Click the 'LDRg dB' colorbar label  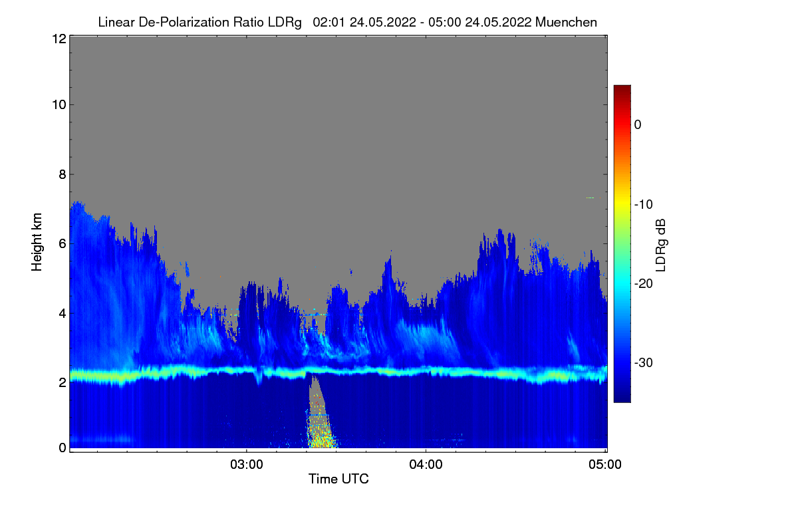pos(660,245)
